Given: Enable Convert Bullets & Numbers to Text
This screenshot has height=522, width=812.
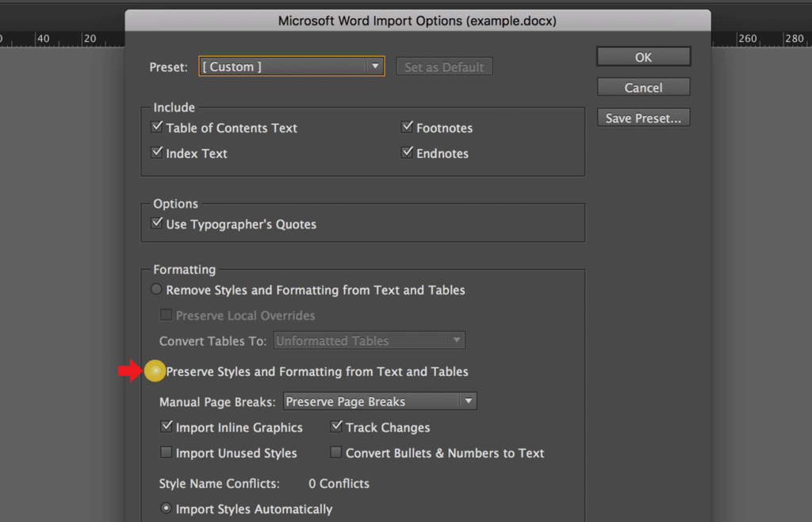Looking at the screenshot, I should click(336, 452).
